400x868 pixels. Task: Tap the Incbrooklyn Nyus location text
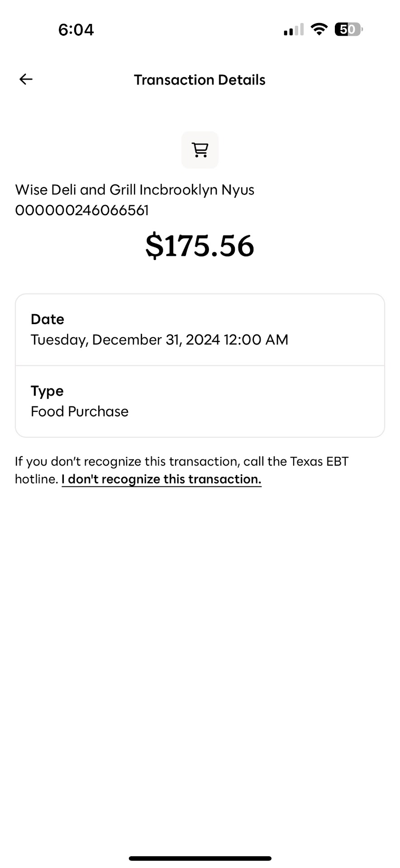[x=197, y=190]
